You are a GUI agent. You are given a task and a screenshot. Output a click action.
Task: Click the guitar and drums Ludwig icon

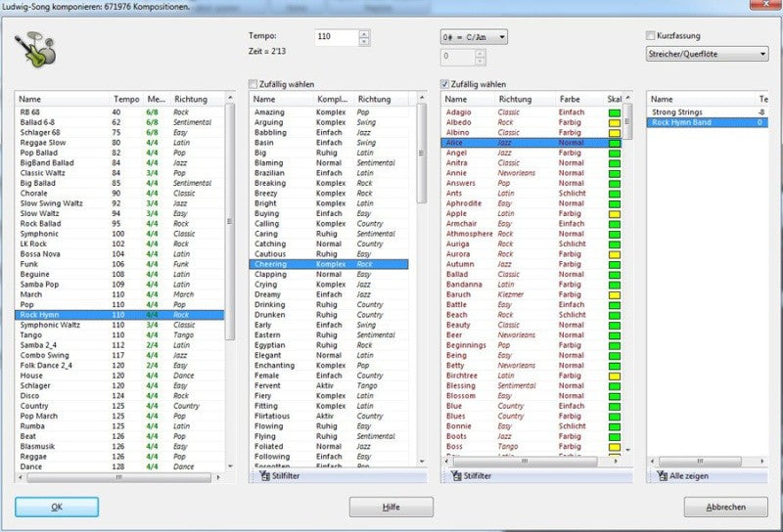[35, 50]
